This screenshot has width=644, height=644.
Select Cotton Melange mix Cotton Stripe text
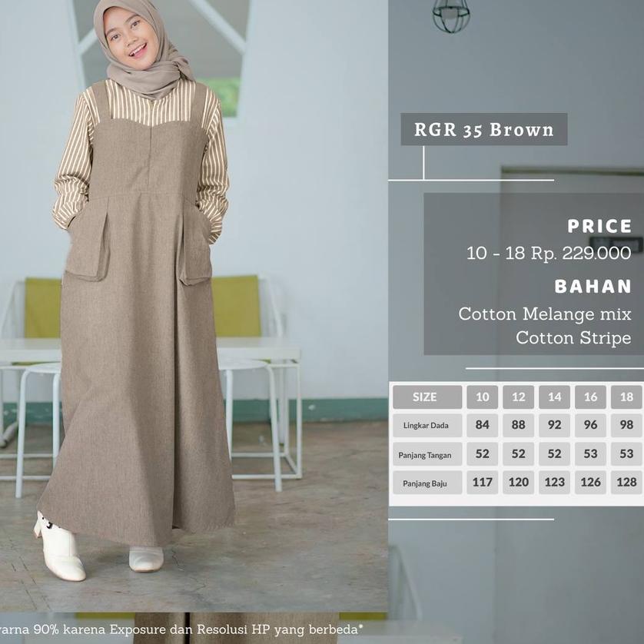(x=546, y=326)
